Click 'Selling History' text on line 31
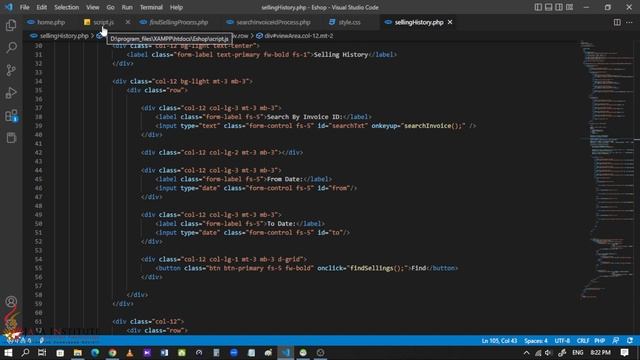The height and width of the screenshot is (360, 640). point(341,55)
